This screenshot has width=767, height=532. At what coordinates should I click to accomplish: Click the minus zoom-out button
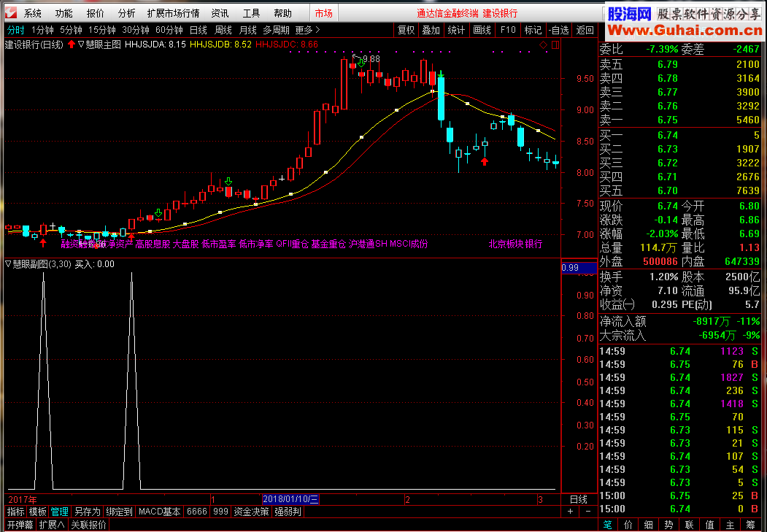pyautogui.click(x=587, y=512)
